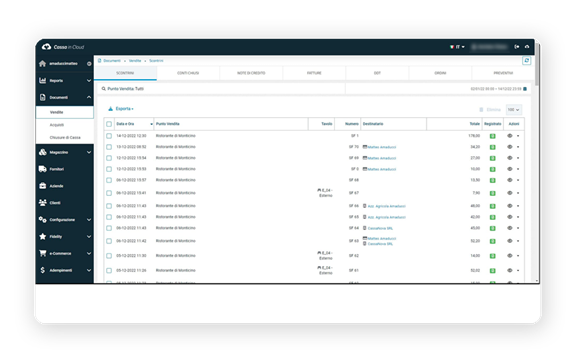Open Aziende briefcase icon

coord(43,186)
